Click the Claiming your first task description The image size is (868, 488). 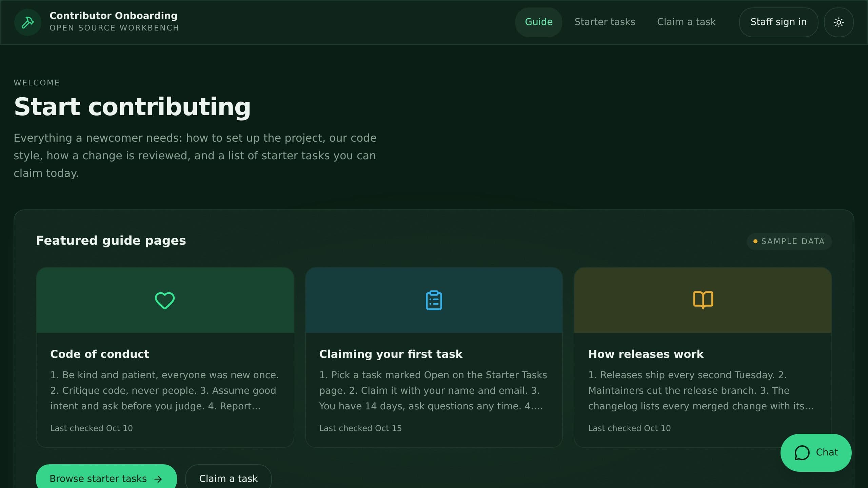click(433, 390)
